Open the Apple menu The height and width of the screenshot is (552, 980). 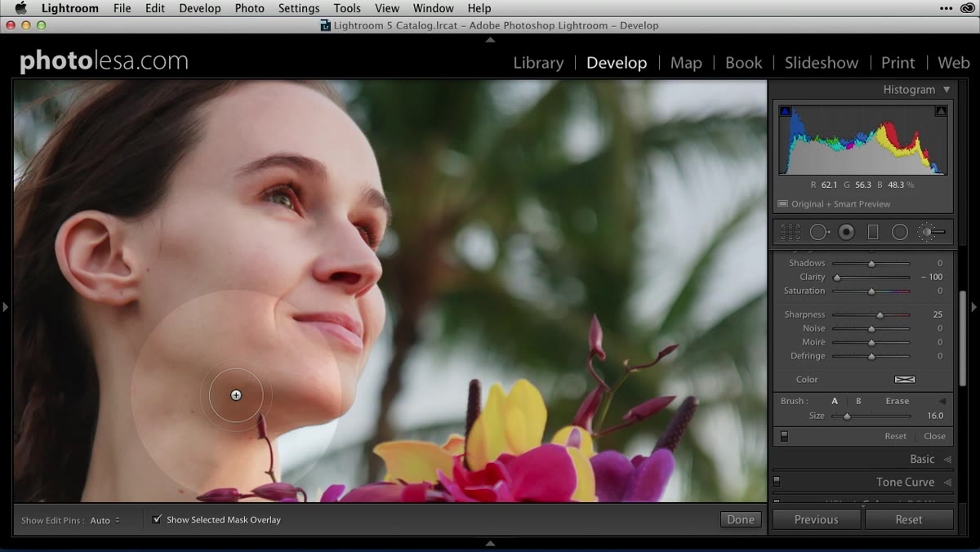[20, 8]
